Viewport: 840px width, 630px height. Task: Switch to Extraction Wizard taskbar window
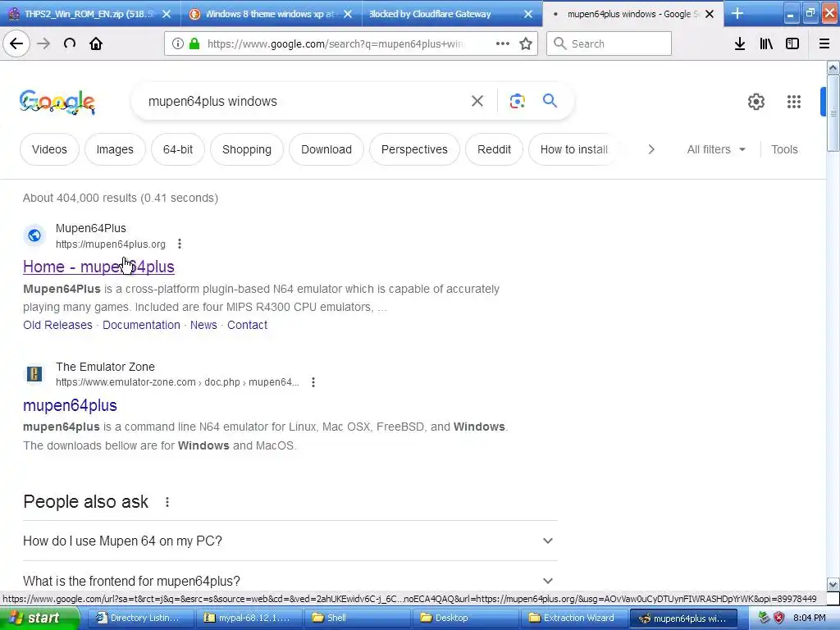click(x=573, y=618)
